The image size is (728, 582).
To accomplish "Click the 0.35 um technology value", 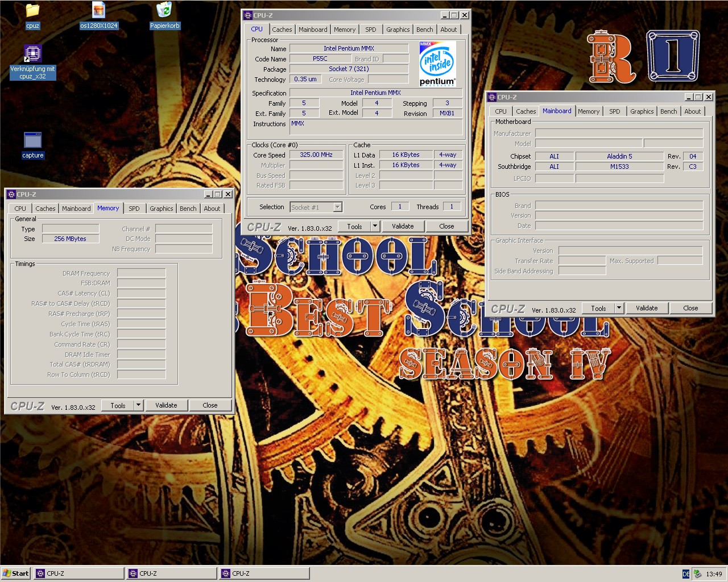I will click(x=305, y=79).
